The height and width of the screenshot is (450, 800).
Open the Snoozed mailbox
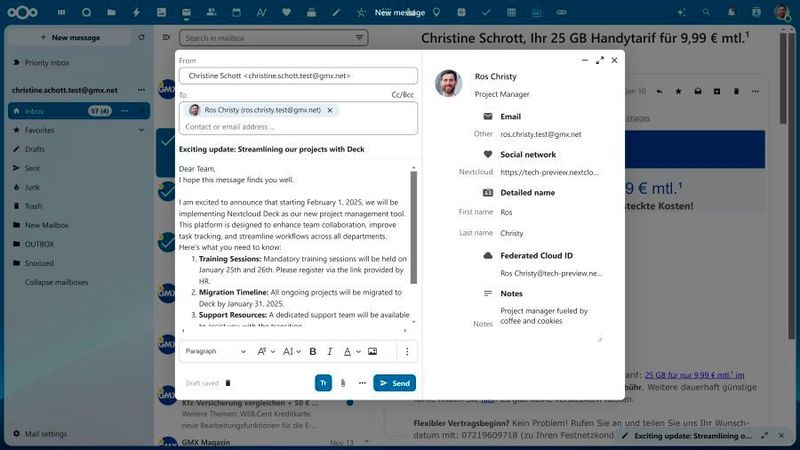tap(39, 263)
